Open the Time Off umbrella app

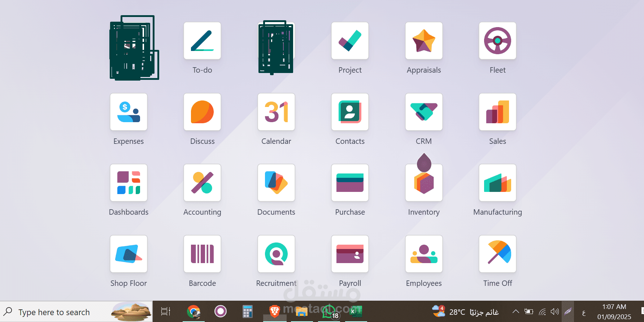(497, 254)
